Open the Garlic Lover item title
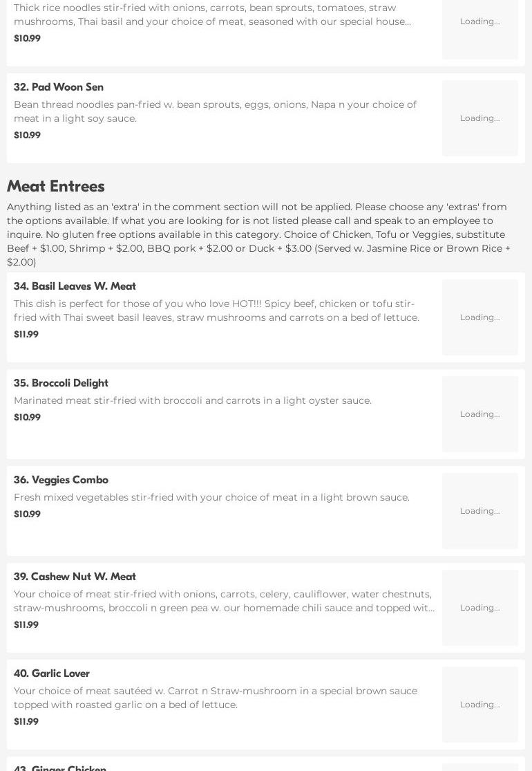 click(52, 674)
